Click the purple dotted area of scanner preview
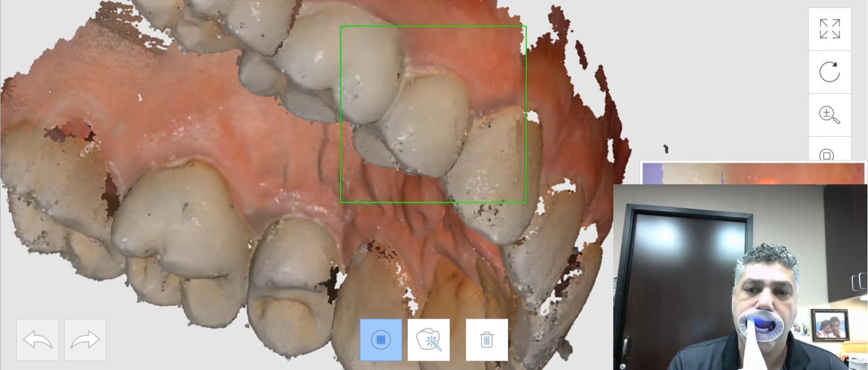The width and height of the screenshot is (868, 370). (652, 174)
